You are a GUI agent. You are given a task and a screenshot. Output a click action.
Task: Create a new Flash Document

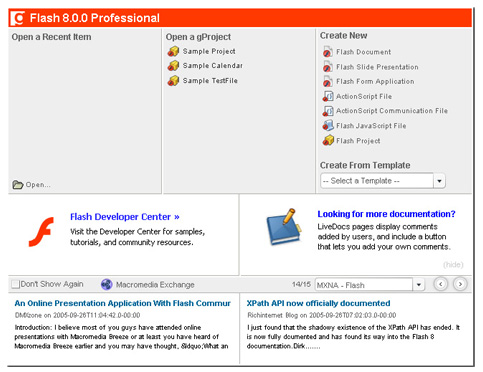(x=363, y=52)
